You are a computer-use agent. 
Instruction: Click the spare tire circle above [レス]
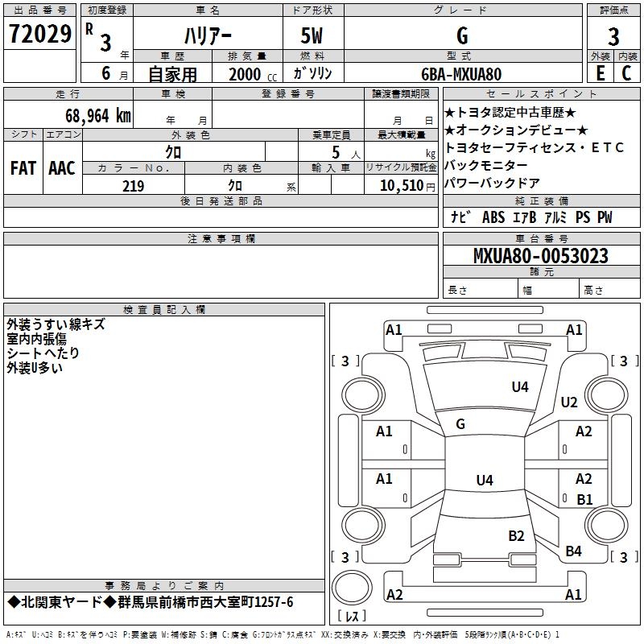click(352, 588)
